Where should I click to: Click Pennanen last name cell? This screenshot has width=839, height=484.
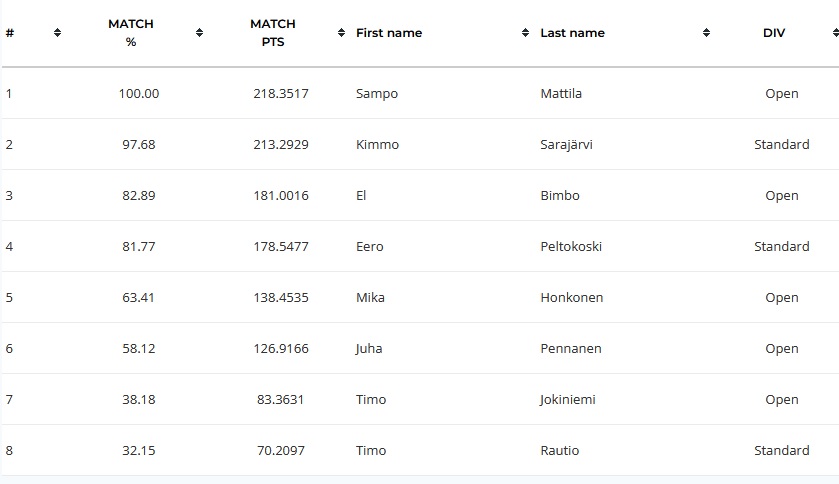[571, 348]
